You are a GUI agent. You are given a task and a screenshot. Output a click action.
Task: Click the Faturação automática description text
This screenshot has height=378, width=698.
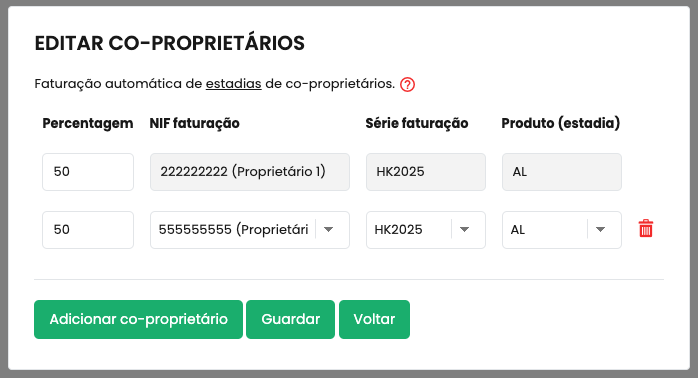[x=215, y=84]
